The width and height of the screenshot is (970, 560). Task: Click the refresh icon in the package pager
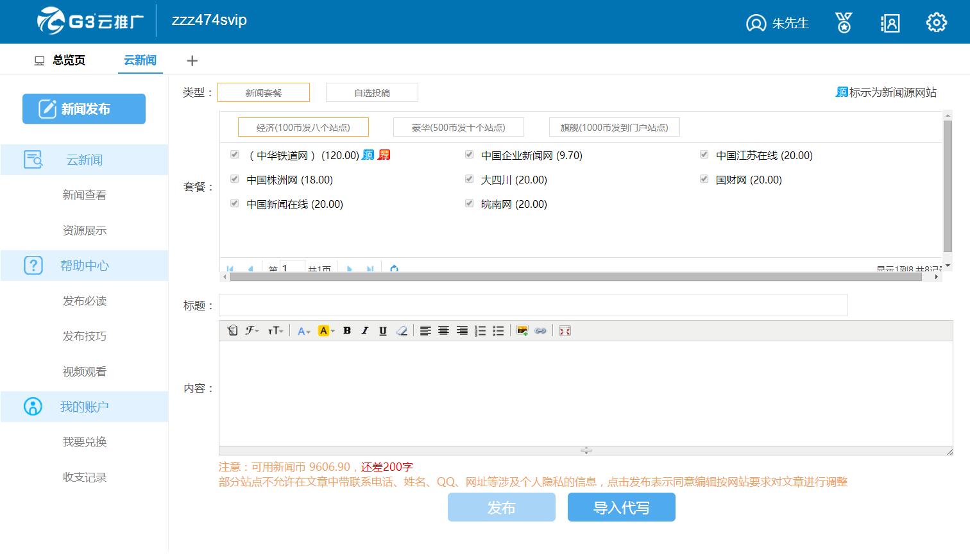[394, 268]
